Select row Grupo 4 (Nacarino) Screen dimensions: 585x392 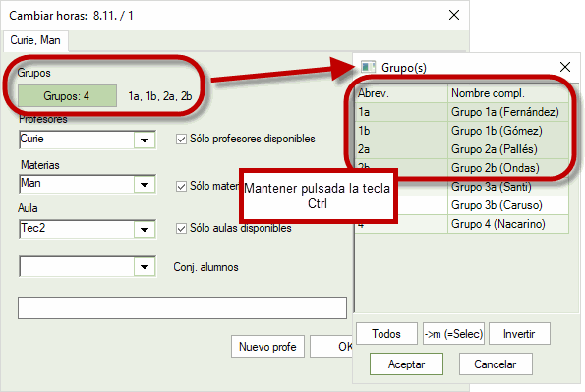[462, 224]
